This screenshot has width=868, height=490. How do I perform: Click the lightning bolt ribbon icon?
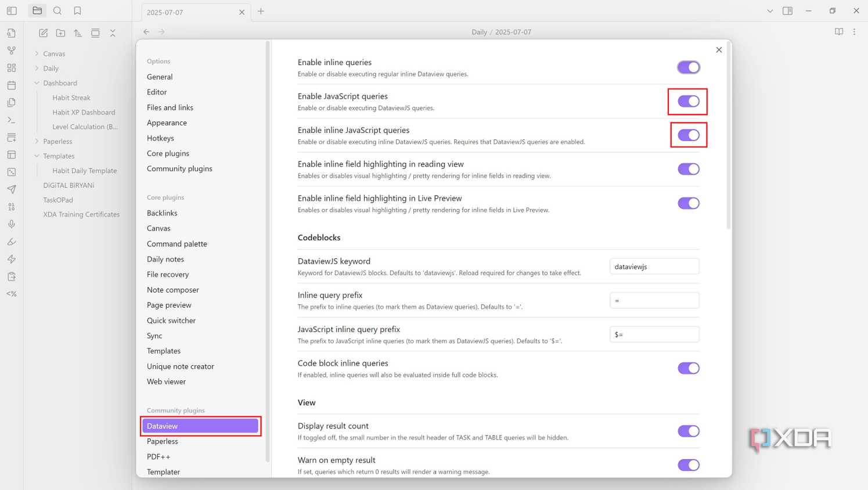click(x=12, y=259)
